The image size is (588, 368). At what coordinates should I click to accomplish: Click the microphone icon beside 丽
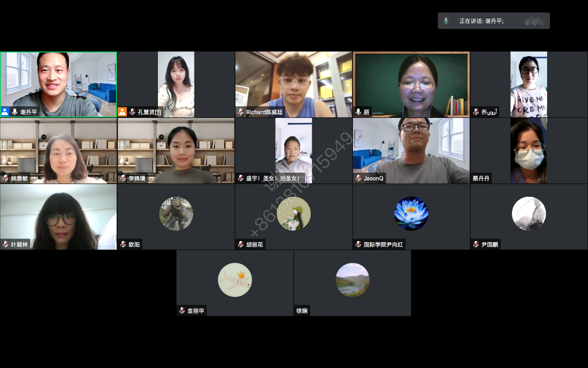358,112
